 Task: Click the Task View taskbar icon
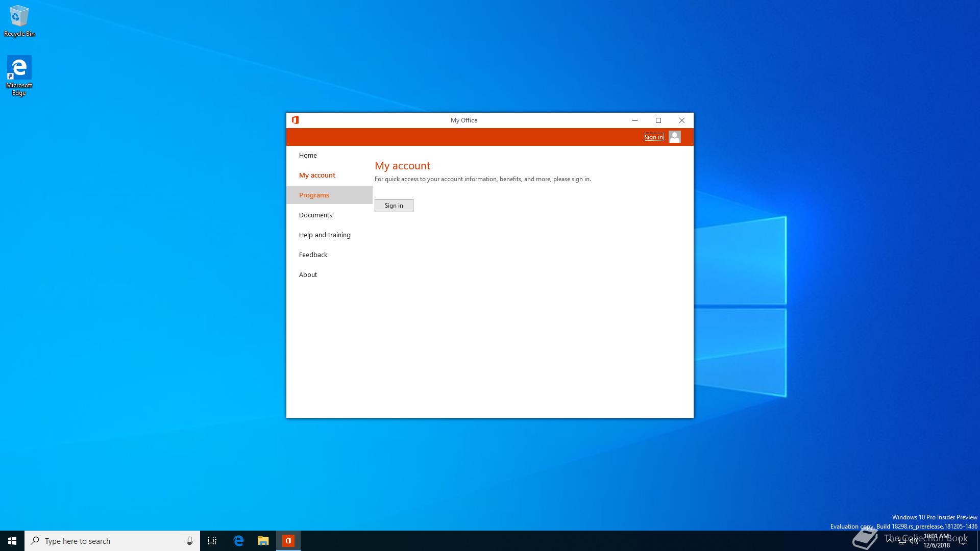(212, 541)
